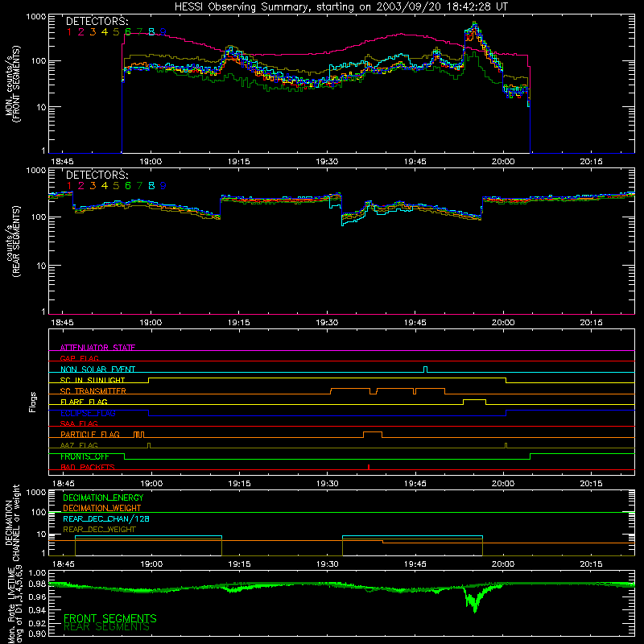Click the FRONTS_OFF flag label
Image resolution: width=644 pixels, height=644 pixels.
(x=85, y=456)
